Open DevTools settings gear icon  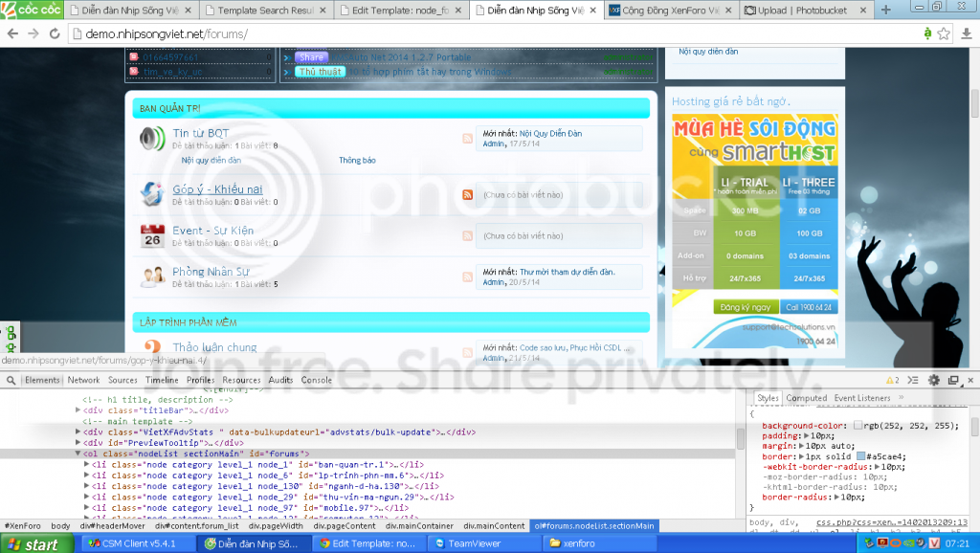coord(934,380)
